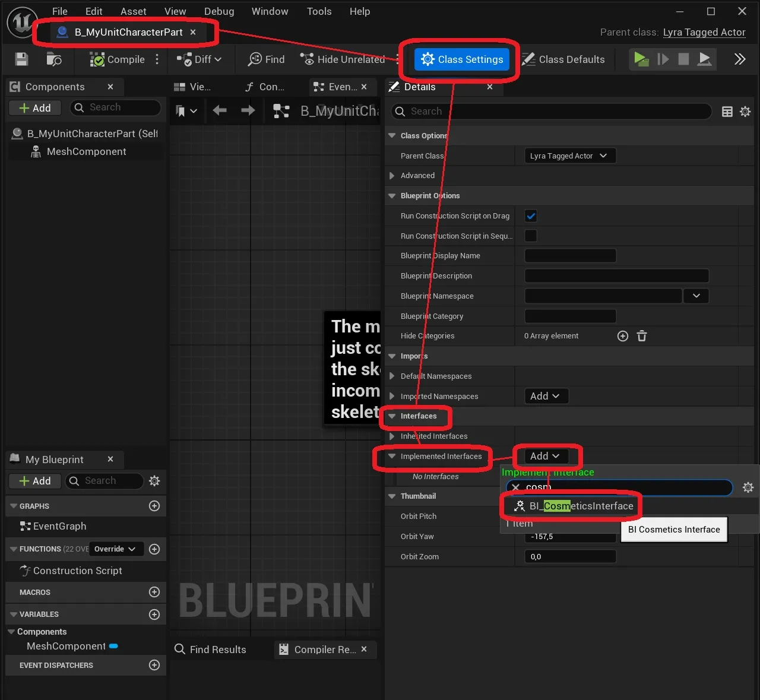Add a new variable with the plus icon
This screenshot has width=760, height=700.
tap(154, 615)
